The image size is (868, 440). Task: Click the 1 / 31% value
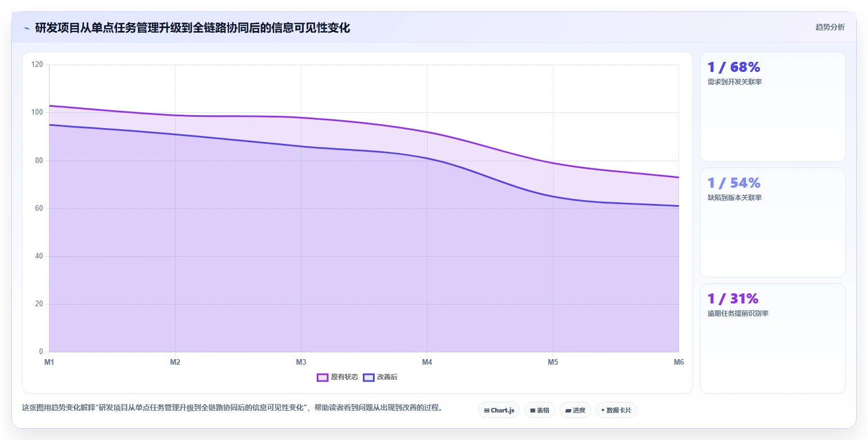[x=733, y=298]
